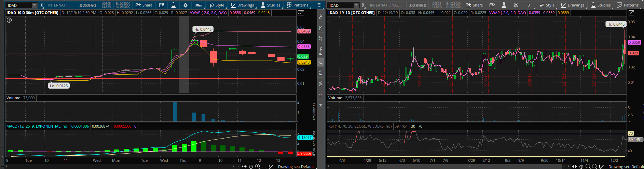Click the right chart's horizontal scrollbar

coord(469,167)
